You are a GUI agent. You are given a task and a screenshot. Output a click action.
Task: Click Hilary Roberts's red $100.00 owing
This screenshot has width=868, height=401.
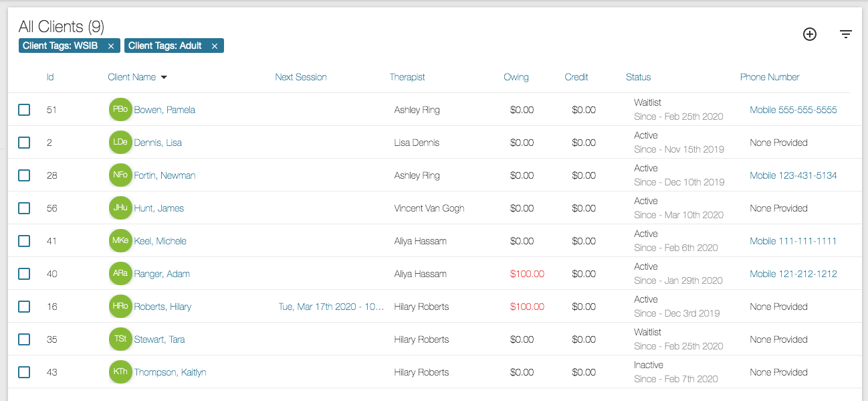click(x=527, y=307)
